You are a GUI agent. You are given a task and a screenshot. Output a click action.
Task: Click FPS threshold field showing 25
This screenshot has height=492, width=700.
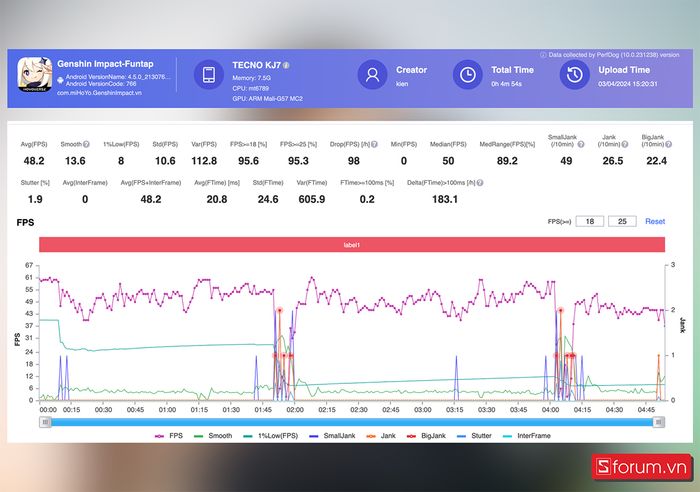point(622,221)
